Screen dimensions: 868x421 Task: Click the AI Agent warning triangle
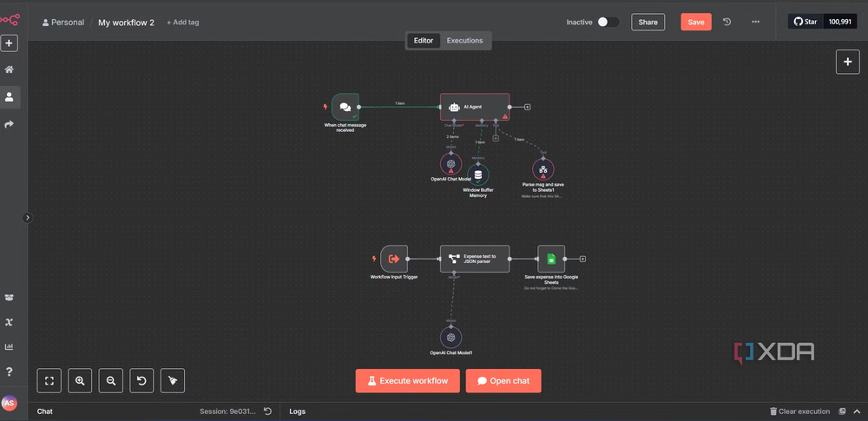coord(505,116)
